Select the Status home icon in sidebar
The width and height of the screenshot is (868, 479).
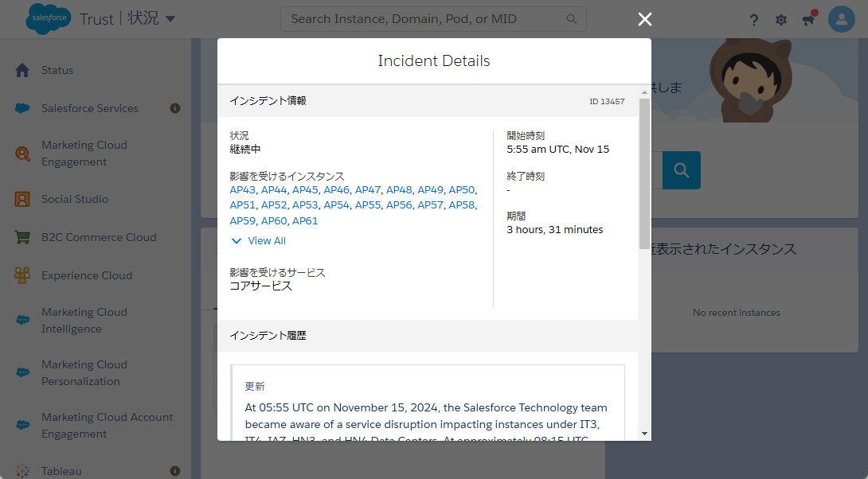click(x=22, y=70)
